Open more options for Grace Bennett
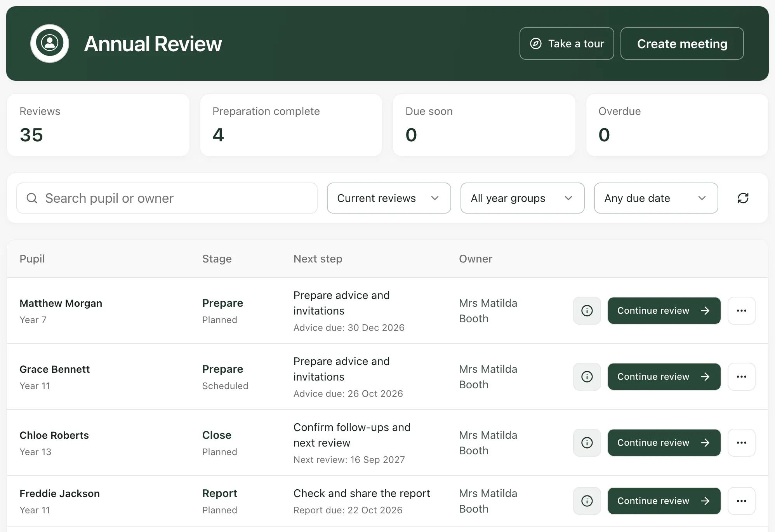Image resolution: width=775 pixels, height=532 pixels. (742, 377)
